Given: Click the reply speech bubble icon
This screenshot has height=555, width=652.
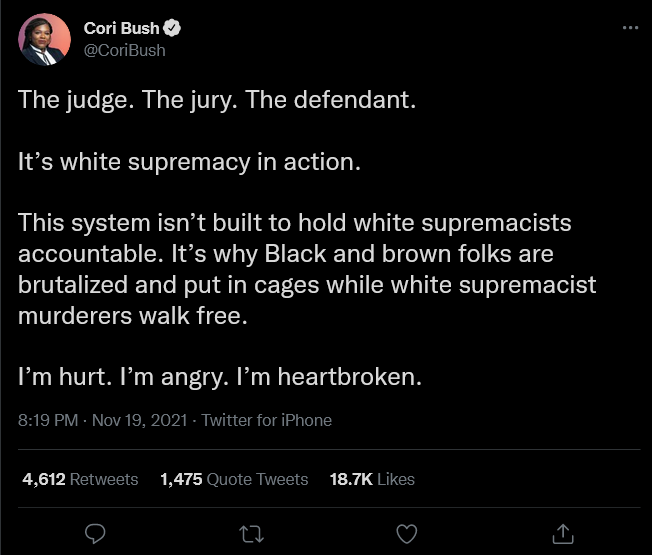Looking at the screenshot, I should 96,532.
